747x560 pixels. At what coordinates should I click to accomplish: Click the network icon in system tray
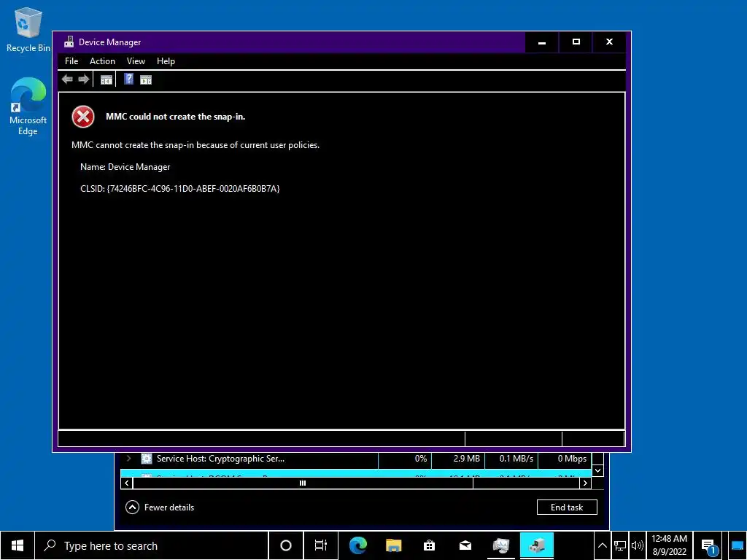620,545
